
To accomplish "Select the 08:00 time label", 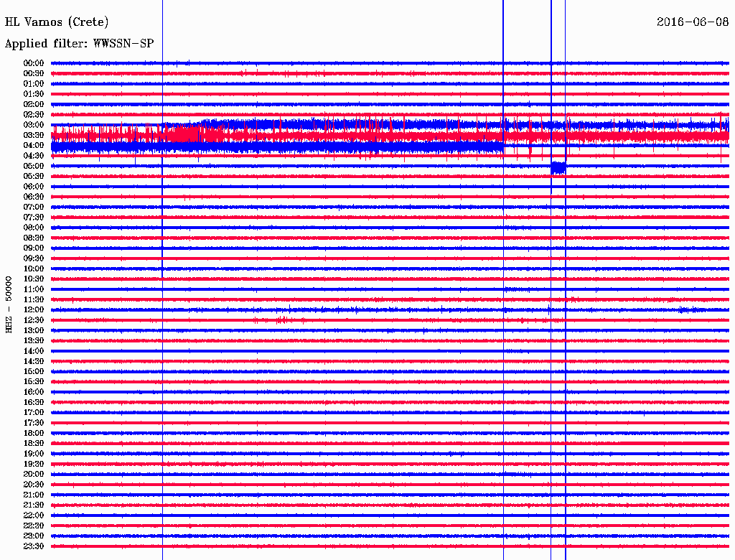I will (x=34, y=228).
